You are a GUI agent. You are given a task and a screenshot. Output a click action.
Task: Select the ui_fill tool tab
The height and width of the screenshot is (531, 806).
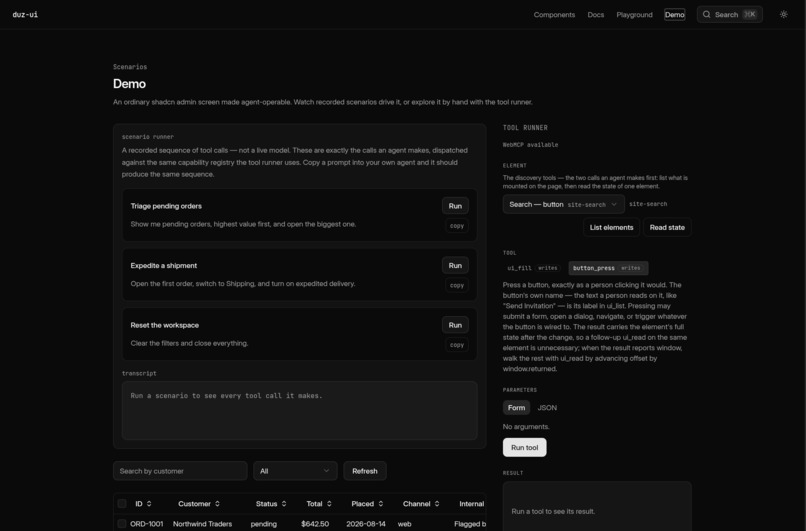coord(533,268)
